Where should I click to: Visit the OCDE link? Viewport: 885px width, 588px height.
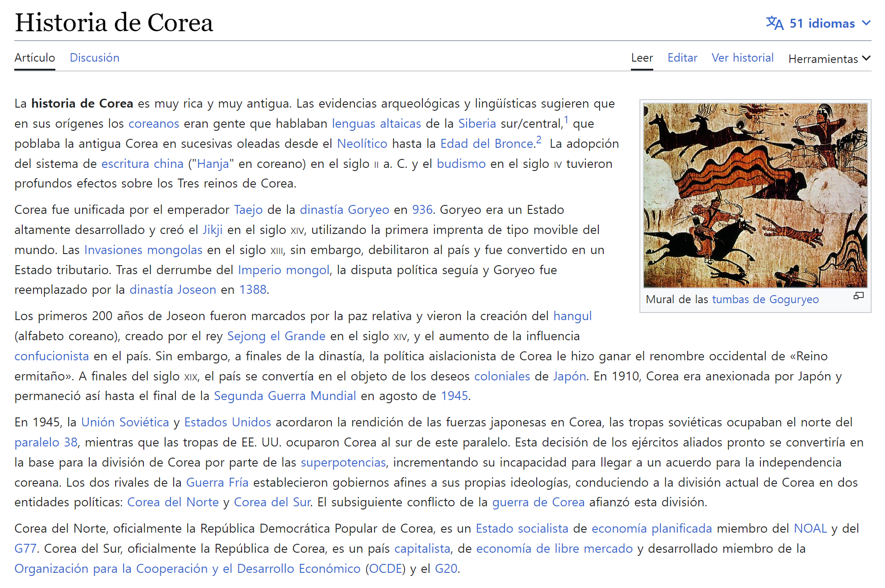[x=385, y=568]
